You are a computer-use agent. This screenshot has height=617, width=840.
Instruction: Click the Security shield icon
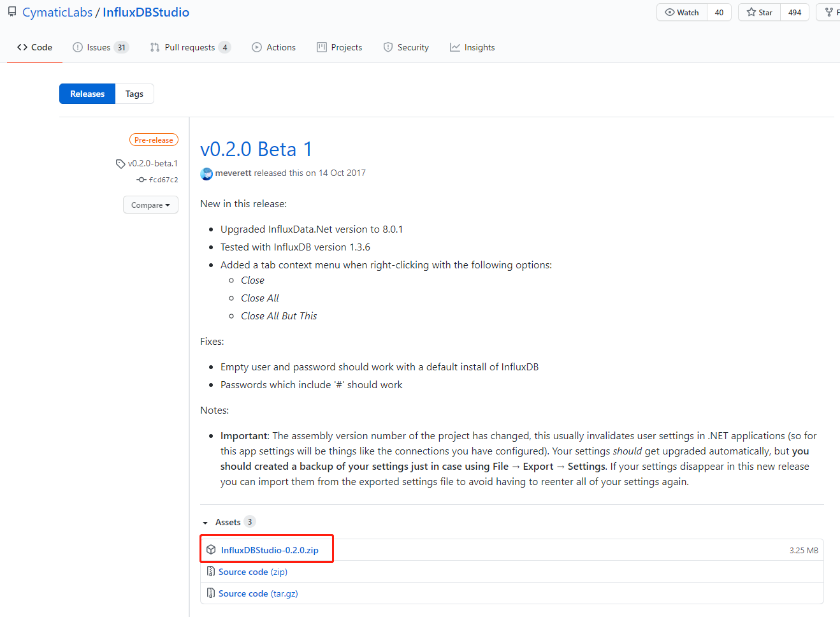click(387, 47)
